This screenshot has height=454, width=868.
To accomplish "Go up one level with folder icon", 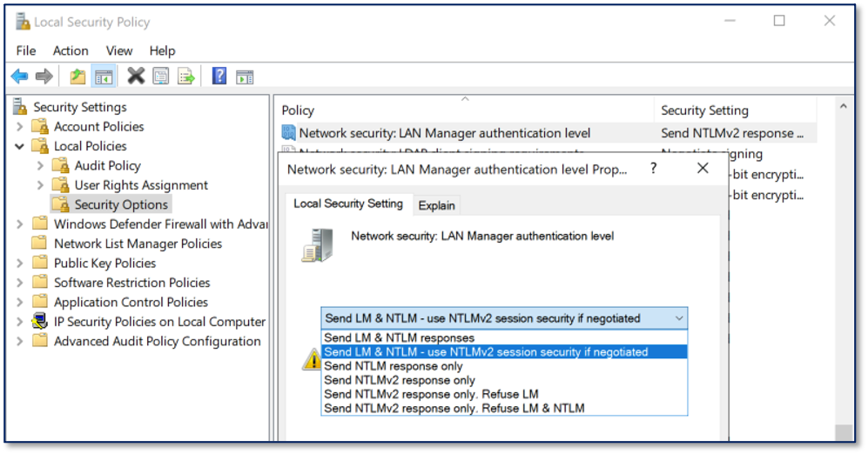I will point(77,77).
